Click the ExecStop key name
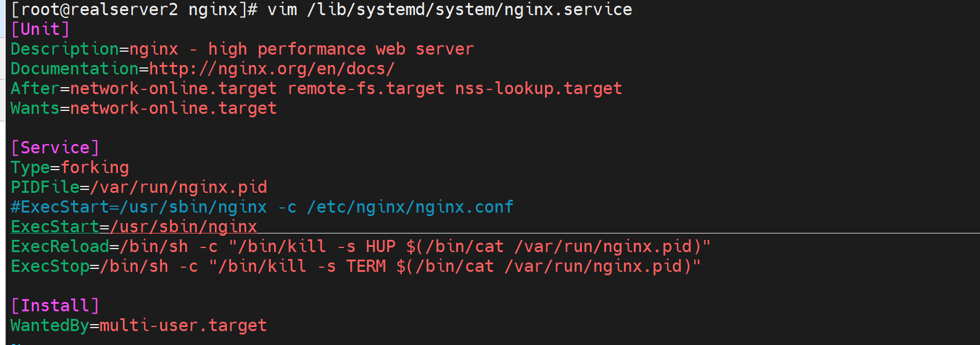This screenshot has width=980, height=345. [x=50, y=266]
